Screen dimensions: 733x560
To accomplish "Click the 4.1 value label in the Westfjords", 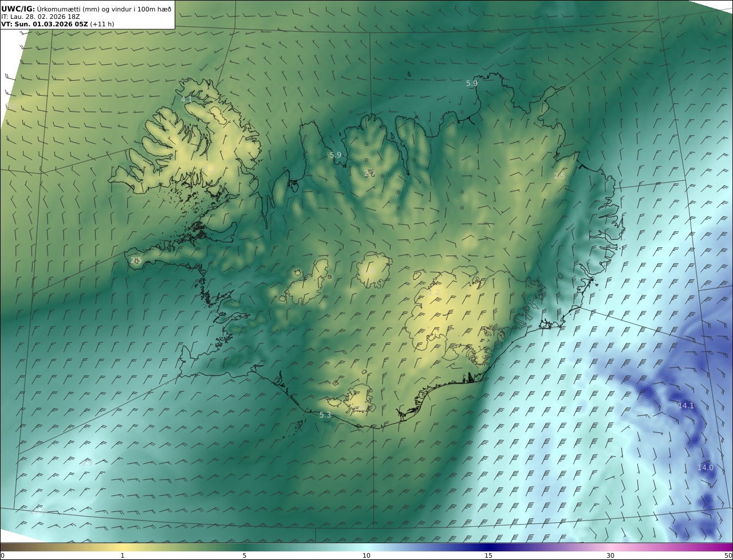I will [187, 100].
